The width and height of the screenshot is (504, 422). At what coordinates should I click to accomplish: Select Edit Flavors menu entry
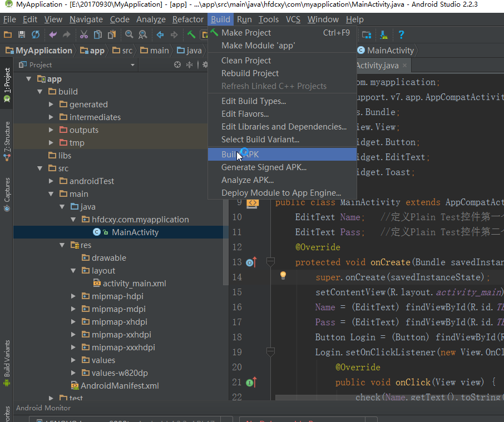pyautogui.click(x=282, y=114)
